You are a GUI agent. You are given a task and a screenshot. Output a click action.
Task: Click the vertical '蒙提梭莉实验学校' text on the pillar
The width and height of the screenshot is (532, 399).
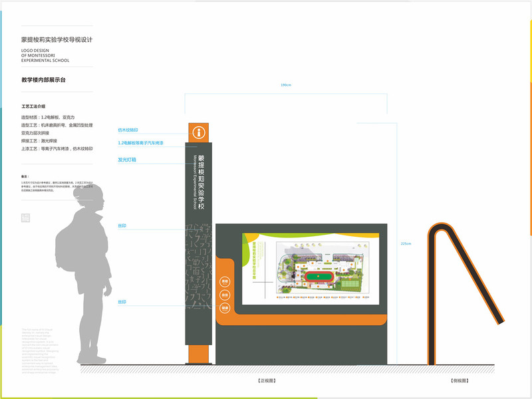coord(201,182)
